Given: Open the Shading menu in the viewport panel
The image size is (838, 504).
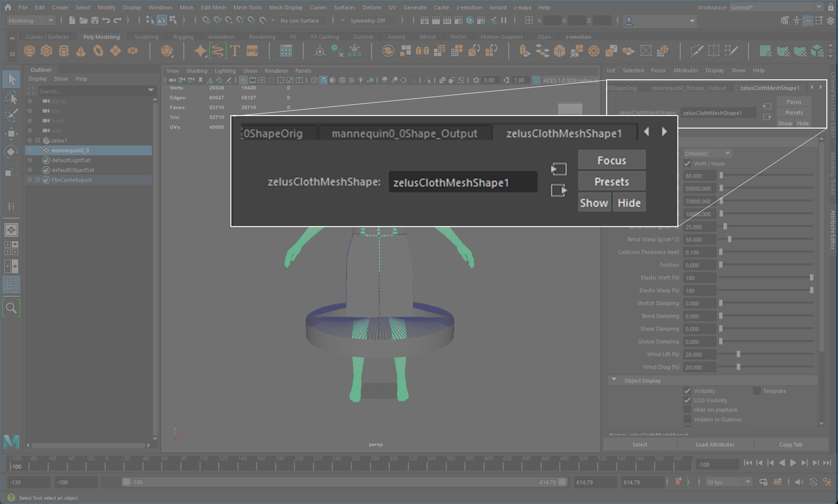Looking at the screenshot, I should [196, 71].
